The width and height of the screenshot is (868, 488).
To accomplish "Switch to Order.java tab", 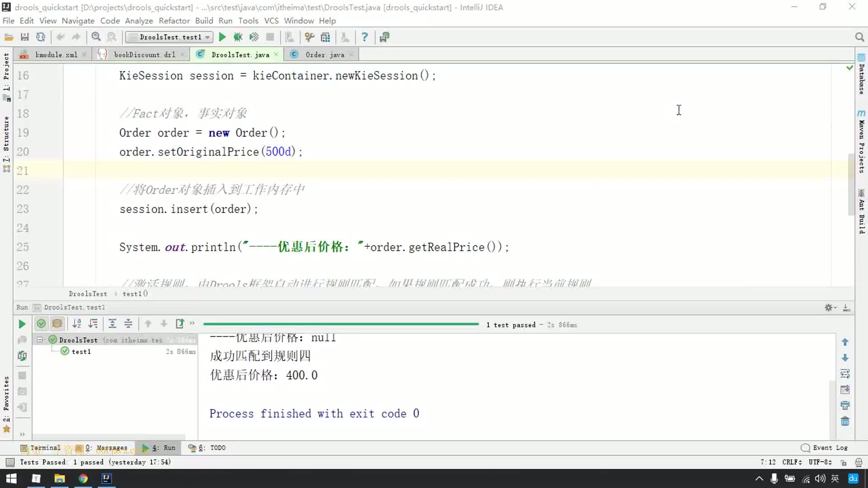I will [x=322, y=55].
